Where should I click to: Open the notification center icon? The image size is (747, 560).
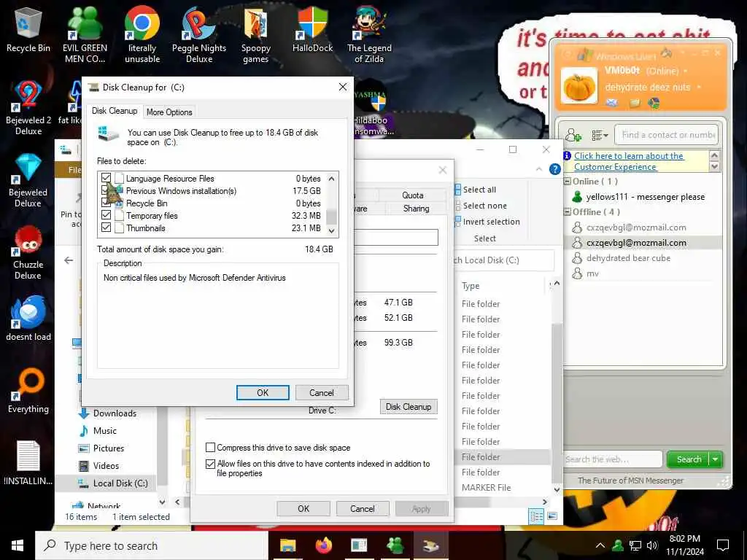click(x=723, y=545)
